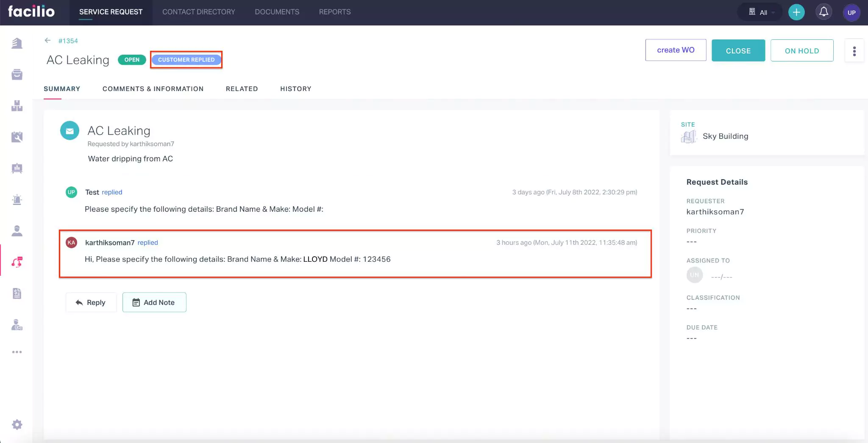868x443 pixels.
Task: Open the UP user profile avatar
Action: tap(851, 12)
